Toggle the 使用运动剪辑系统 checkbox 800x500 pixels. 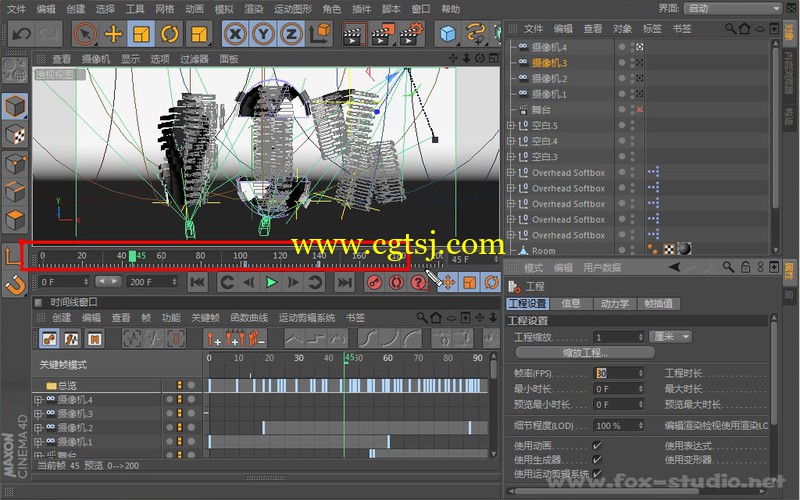(x=597, y=473)
